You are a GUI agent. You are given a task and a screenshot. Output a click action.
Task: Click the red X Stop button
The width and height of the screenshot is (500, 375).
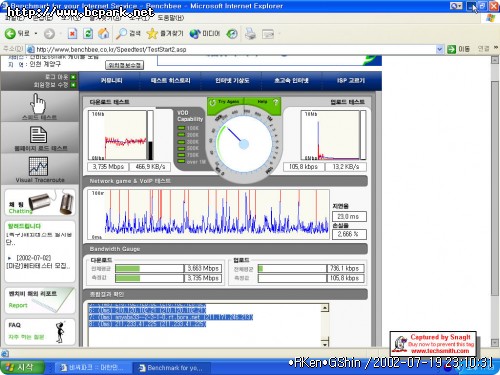pos(72,33)
